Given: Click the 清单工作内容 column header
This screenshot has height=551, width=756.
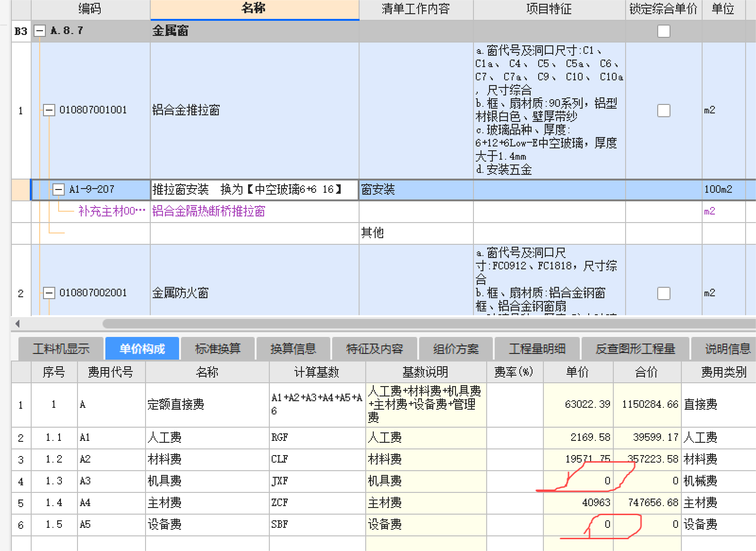Looking at the screenshot, I should (416, 9).
